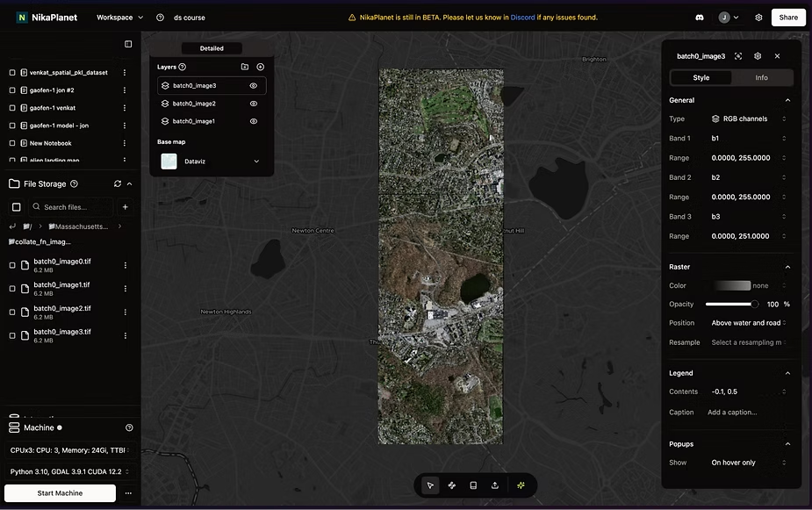Click the Opacity slider handle
Screen dimensions: 812x510
point(755,304)
